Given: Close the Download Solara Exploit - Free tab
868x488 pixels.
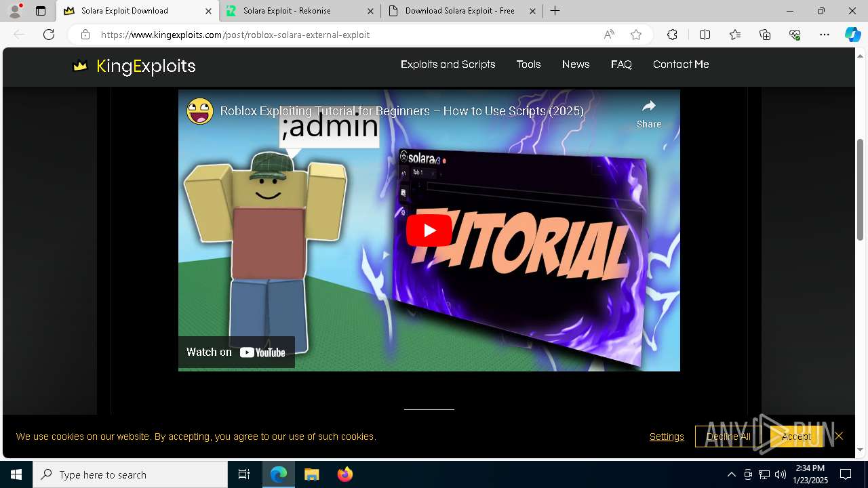Looking at the screenshot, I should point(532,11).
